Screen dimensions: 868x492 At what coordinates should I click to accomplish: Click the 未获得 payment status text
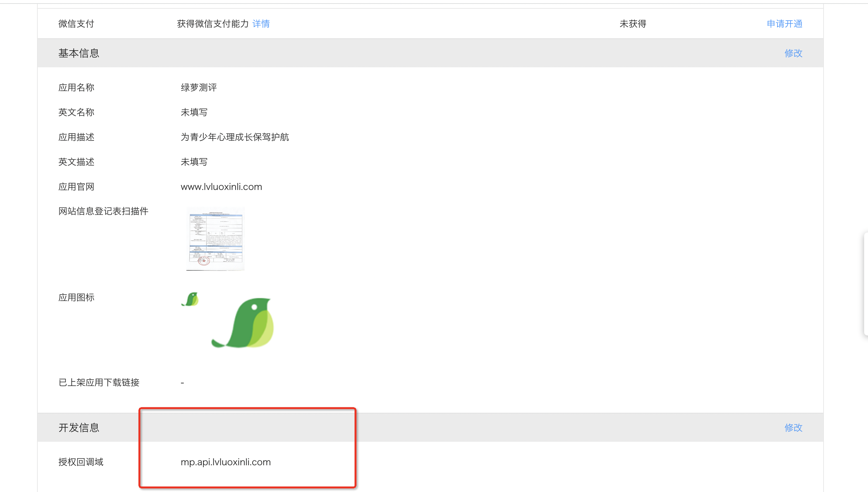click(x=632, y=24)
